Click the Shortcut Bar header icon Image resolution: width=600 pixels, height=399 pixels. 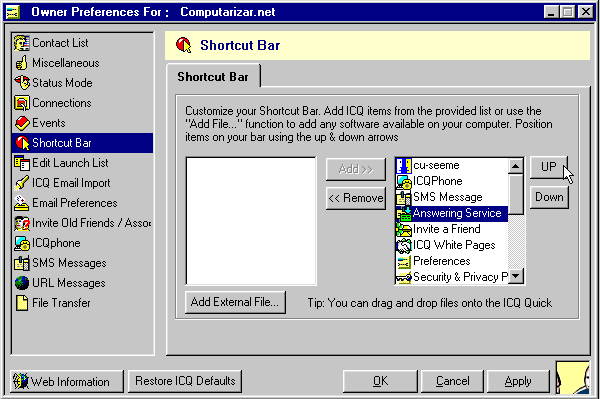click(x=184, y=45)
